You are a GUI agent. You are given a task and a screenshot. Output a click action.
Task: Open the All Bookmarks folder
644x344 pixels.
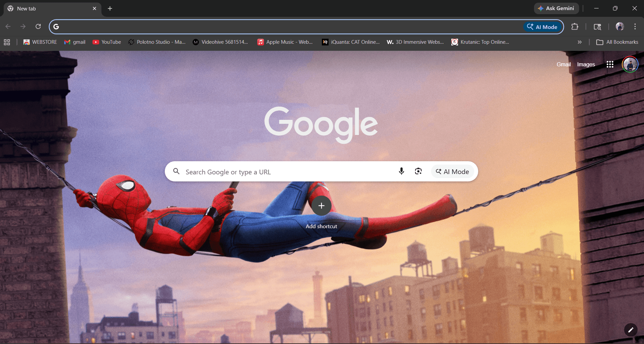pos(617,42)
